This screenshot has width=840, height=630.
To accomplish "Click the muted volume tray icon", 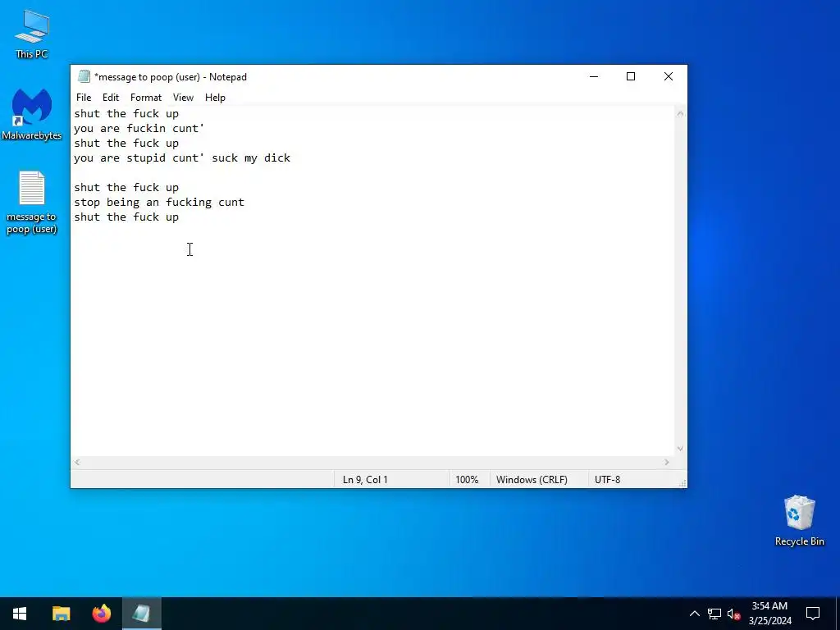I will [x=733, y=614].
